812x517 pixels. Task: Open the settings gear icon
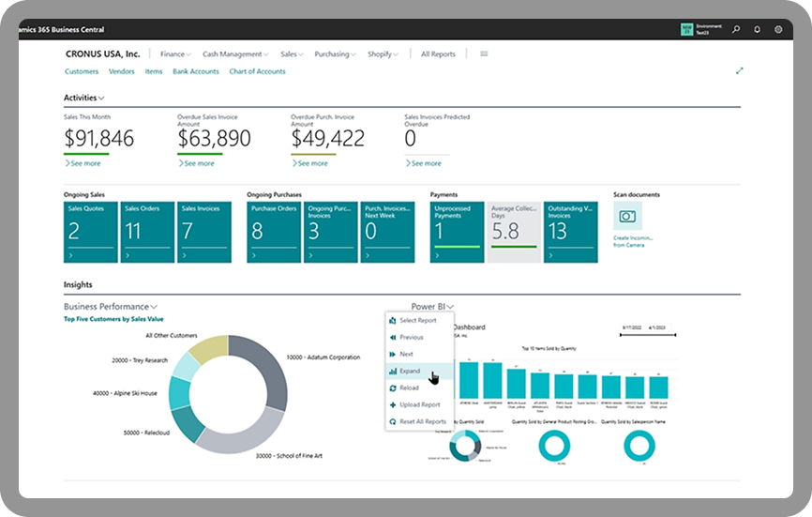(778, 29)
